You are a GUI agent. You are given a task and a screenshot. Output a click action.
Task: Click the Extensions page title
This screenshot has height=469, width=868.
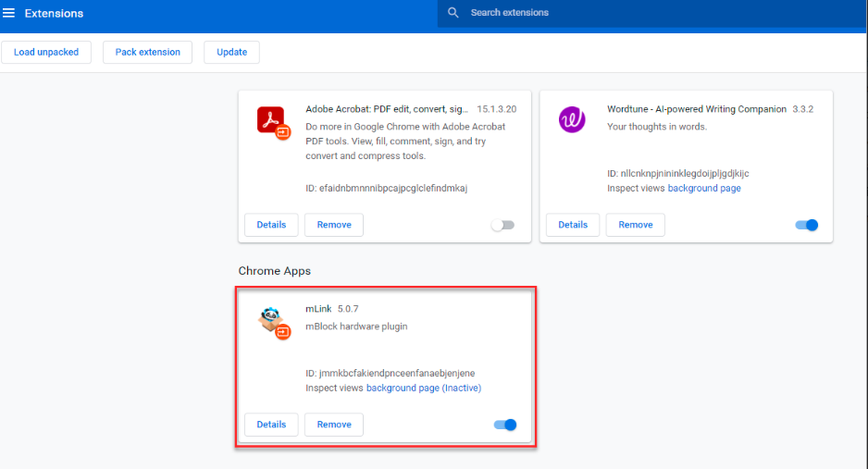pyautogui.click(x=54, y=13)
